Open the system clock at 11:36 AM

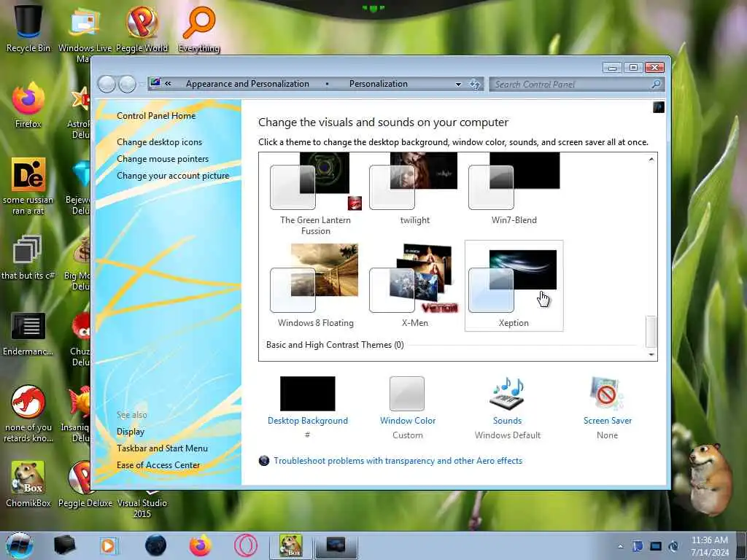pyautogui.click(x=710, y=546)
